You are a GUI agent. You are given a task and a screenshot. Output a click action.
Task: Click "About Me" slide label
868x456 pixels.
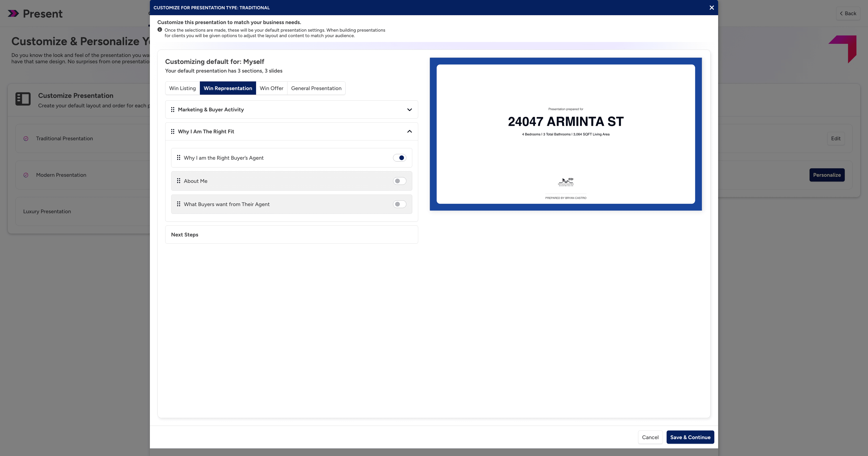pyautogui.click(x=196, y=181)
